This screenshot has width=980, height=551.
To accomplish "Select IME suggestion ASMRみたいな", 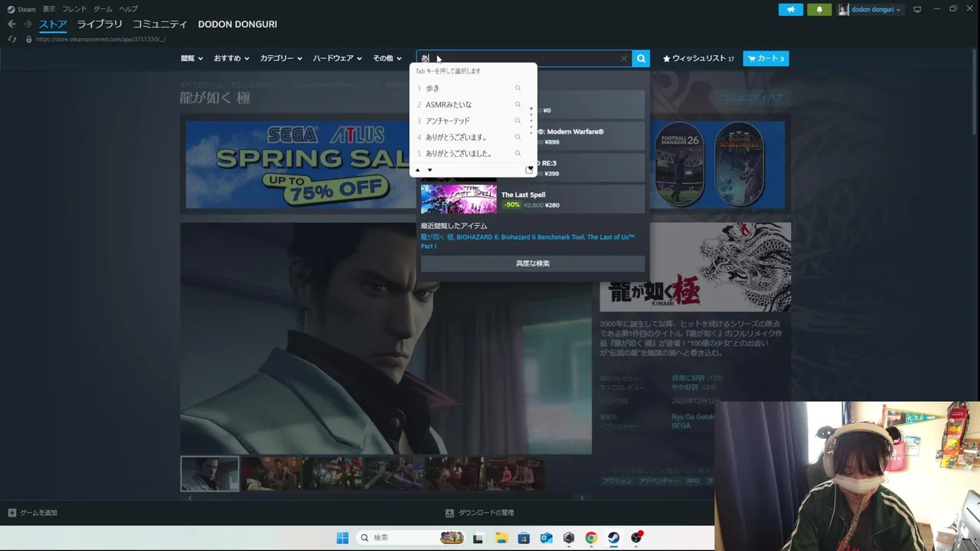I will tap(449, 104).
